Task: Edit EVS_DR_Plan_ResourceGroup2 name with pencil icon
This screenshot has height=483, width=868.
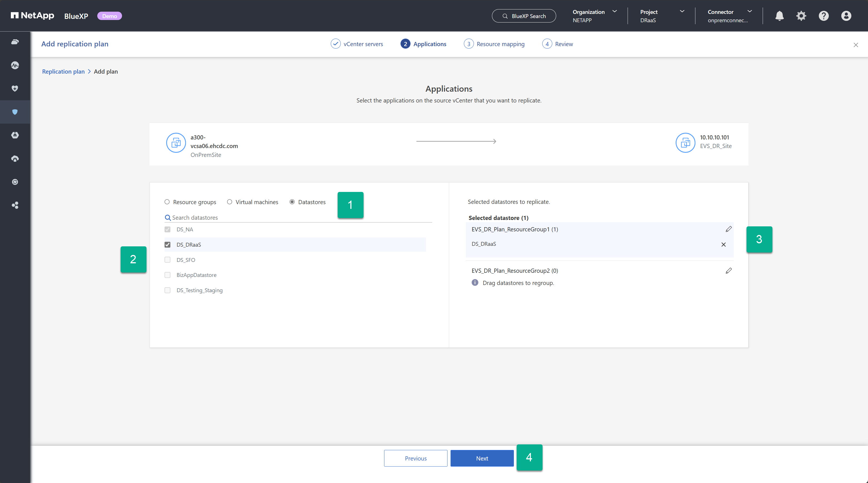Action: 728,271
